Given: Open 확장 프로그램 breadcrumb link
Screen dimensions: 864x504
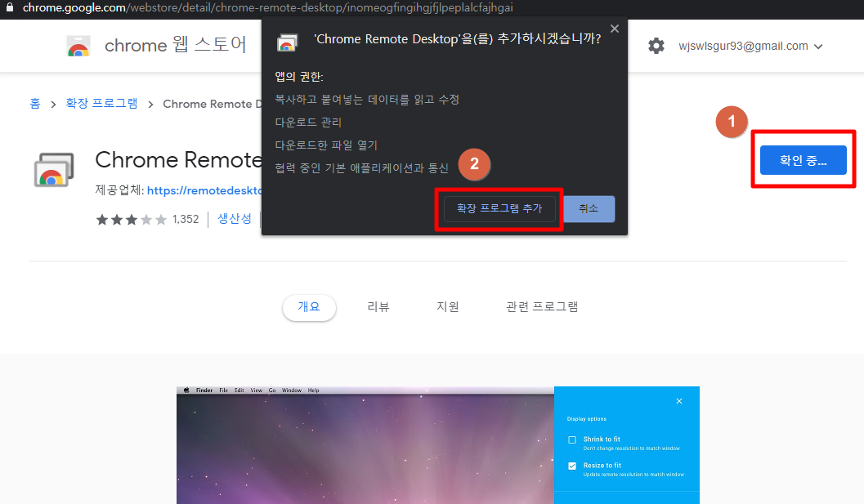Looking at the screenshot, I should [x=101, y=104].
